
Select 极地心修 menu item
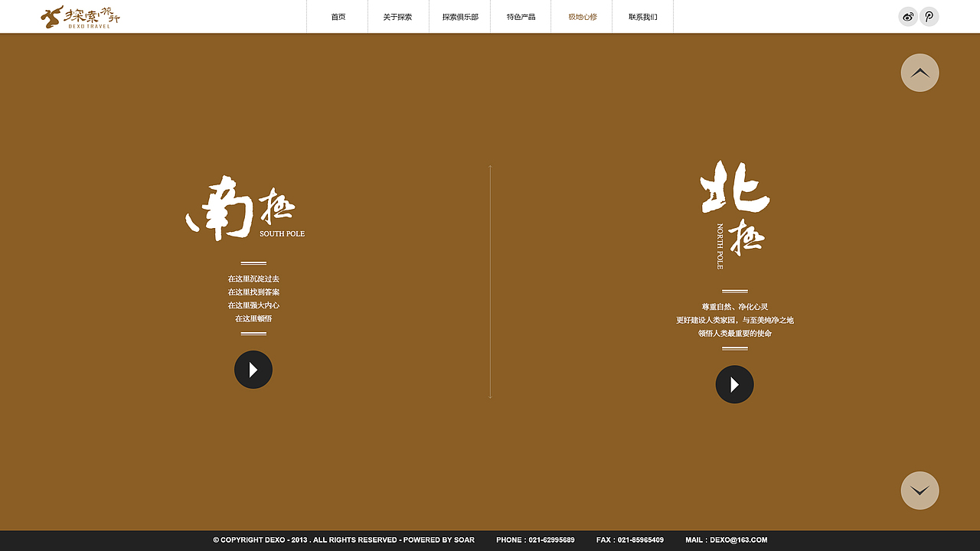pyautogui.click(x=583, y=17)
